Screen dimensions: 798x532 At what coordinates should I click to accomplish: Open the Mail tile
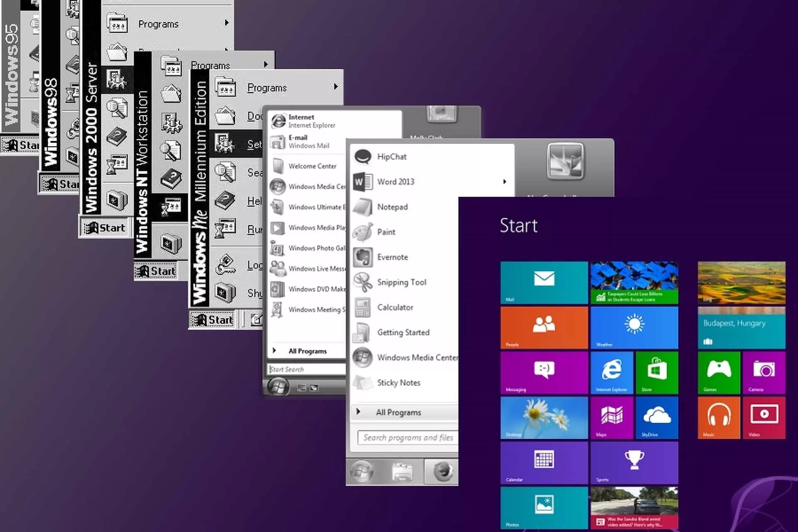[544, 282]
